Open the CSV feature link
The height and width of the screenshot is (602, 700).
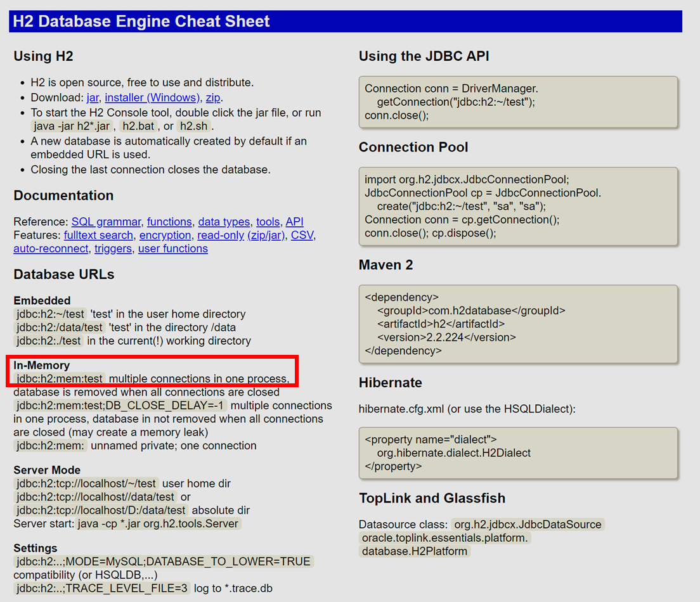click(302, 235)
